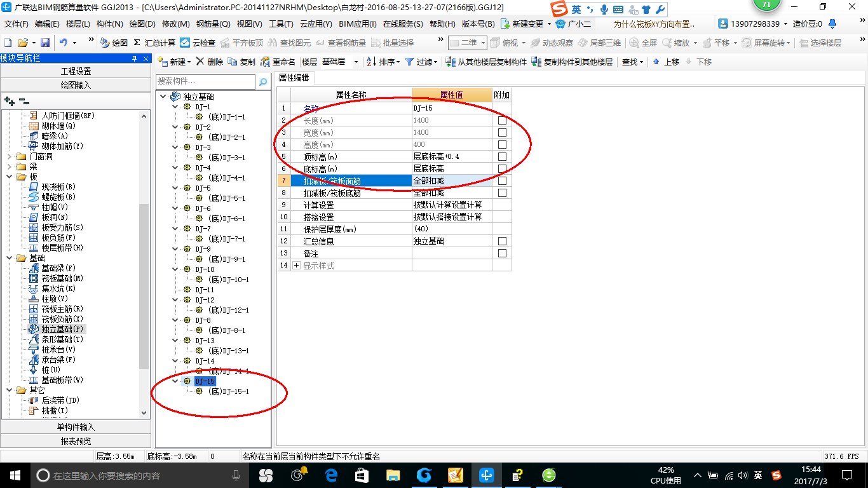Collapse the DJ-15 tree node

pos(175,381)
